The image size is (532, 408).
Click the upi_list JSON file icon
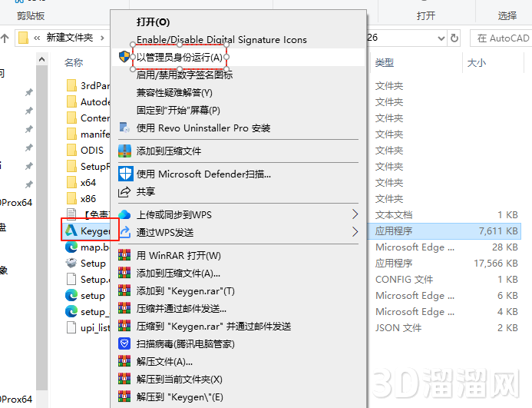pyautogui.click(x=71, y=327)
